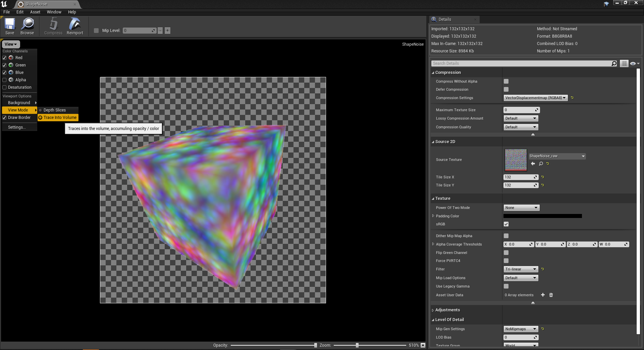644x350 pixels.
Task: Add an Asset User Data element
Action: tap(543, 295)
